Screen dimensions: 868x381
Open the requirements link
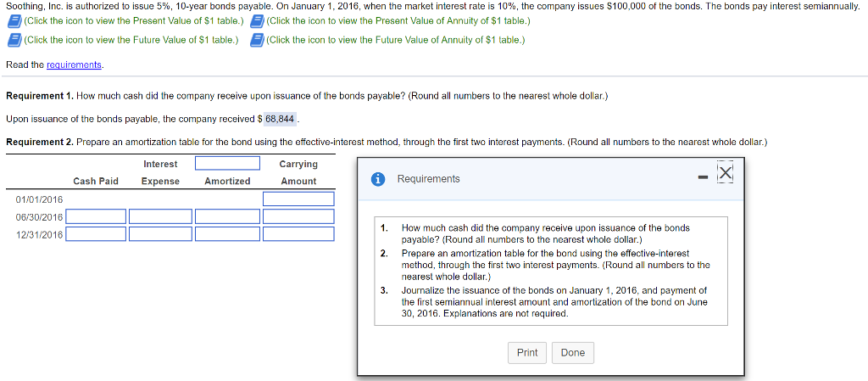pos(75,64)
